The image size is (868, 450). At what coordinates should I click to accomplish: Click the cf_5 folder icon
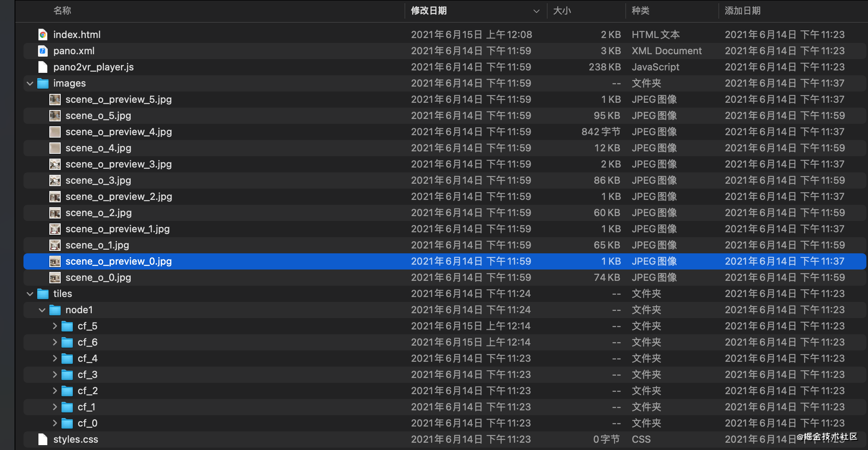67,326
